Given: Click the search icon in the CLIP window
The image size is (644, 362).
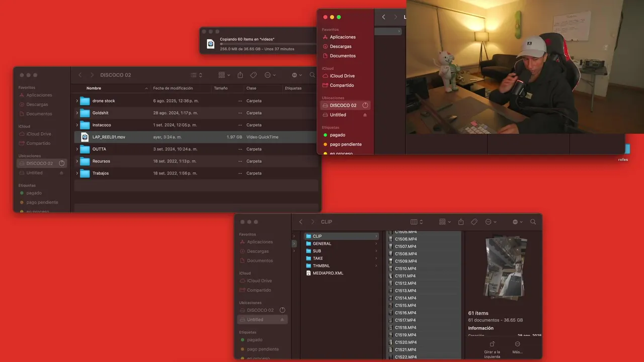Looking at the screenshot, I should click(533, 222).
